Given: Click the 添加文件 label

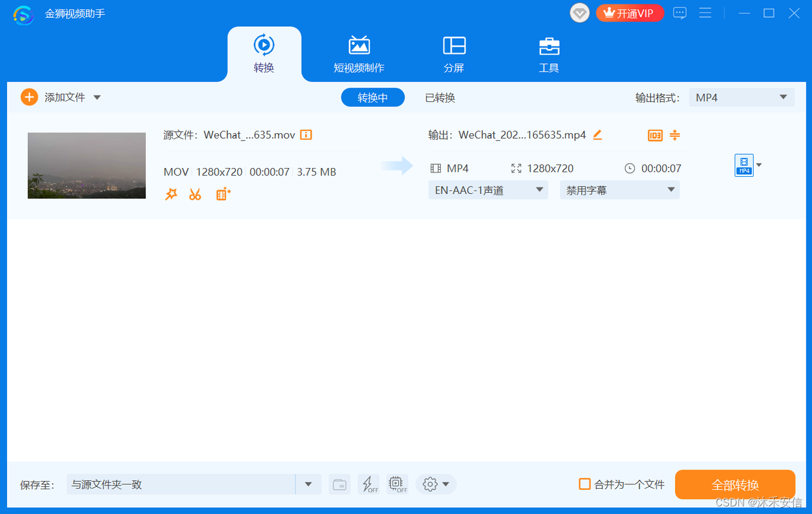Looking at the screenshot, I should [65, 98].
